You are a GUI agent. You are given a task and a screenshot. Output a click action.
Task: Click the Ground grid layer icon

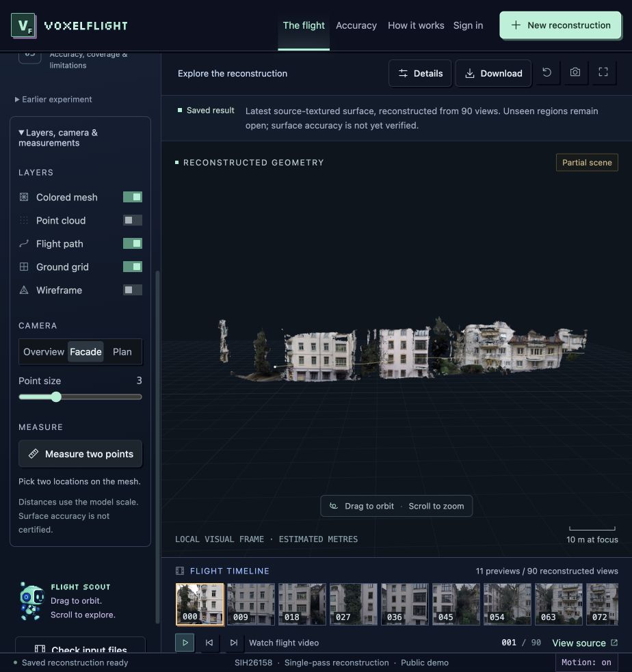[x=24, y=267]
